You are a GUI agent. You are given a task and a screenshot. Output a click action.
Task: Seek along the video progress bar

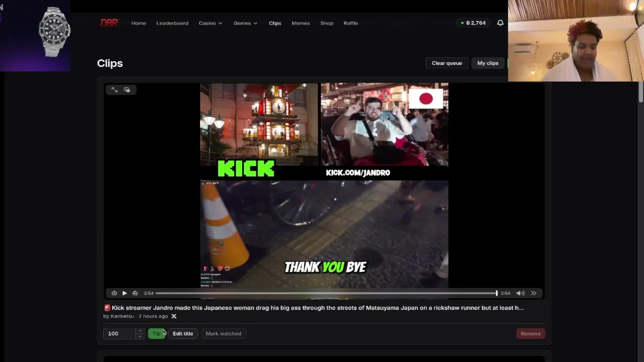tap(326, 293)
